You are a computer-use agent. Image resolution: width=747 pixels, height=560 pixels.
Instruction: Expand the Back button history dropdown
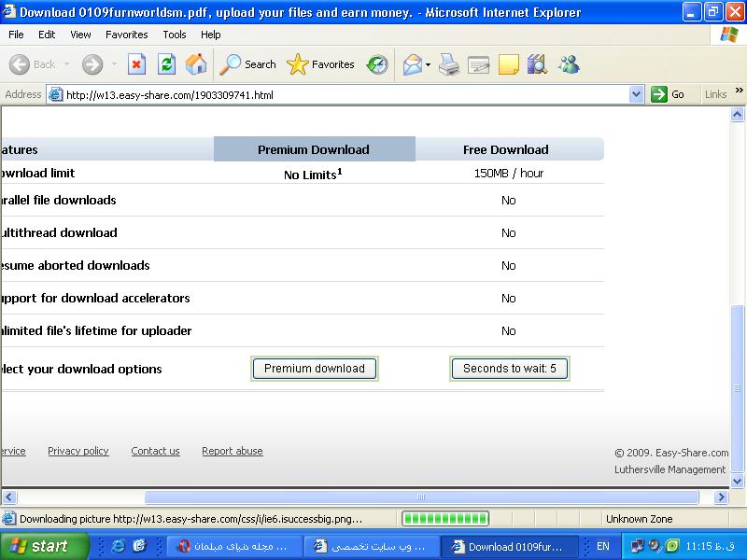click(x=66, y=64)
